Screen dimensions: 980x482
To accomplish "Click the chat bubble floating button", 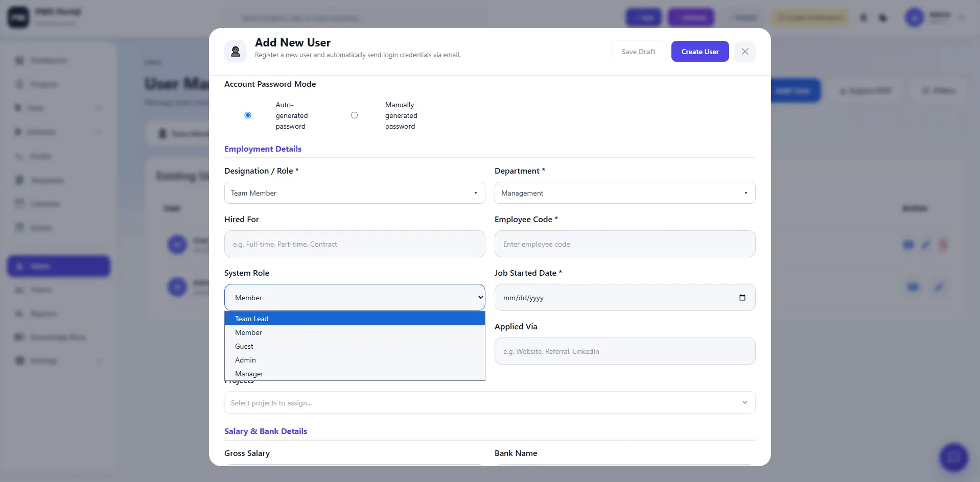I will tap(953, 457).
